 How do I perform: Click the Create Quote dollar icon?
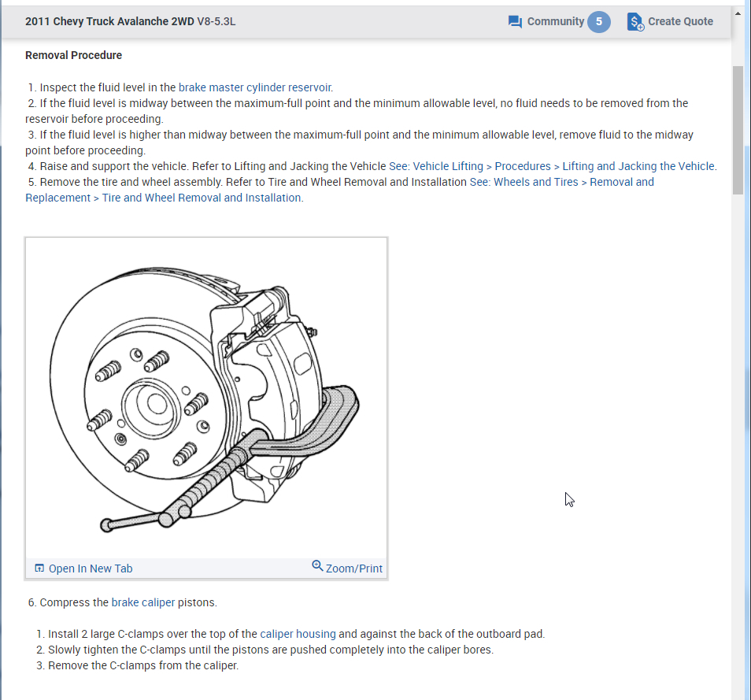click(x=635, y=21)
